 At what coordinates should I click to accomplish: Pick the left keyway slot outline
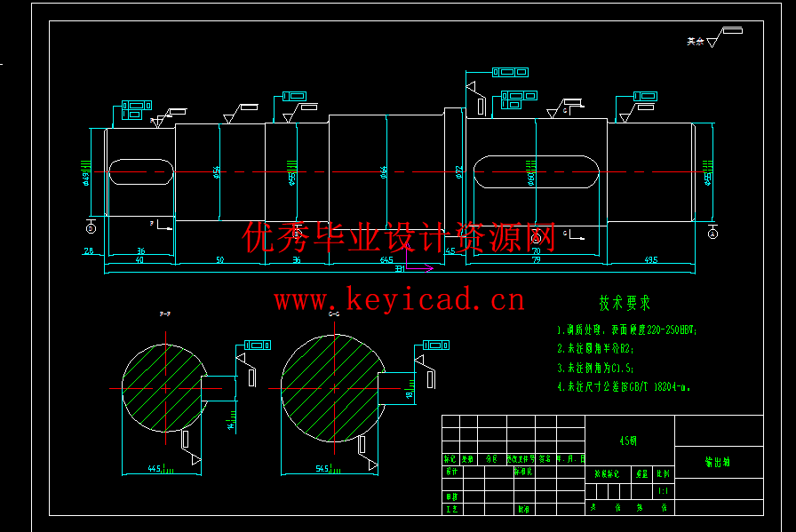[x=141, y=171]
